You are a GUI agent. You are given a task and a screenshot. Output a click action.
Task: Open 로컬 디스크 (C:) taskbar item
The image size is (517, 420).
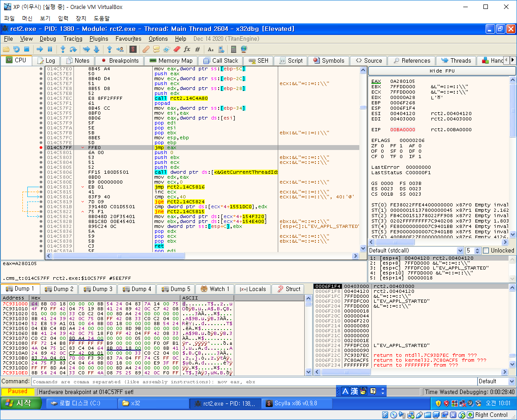point(81,403)
